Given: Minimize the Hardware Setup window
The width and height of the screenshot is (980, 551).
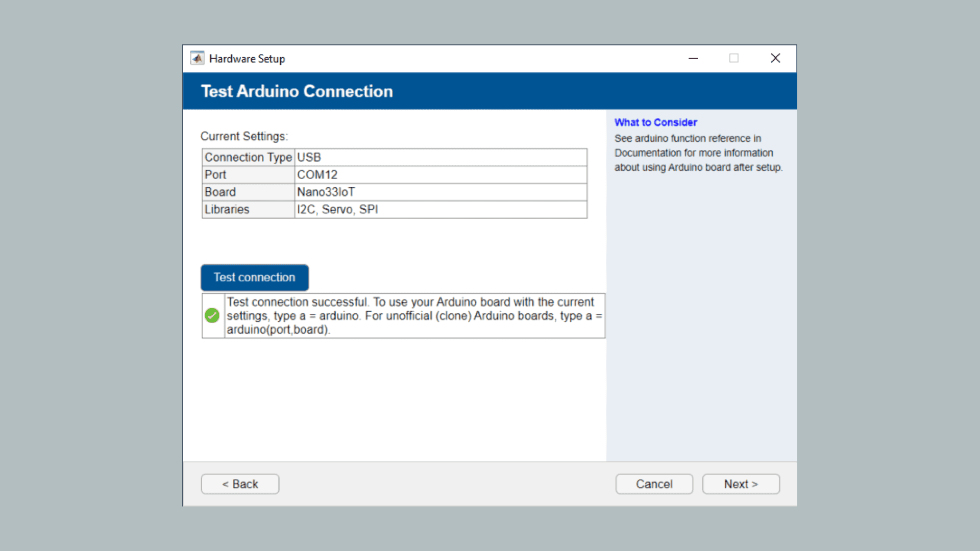Looking at the screenshot, I should pos(693,58).
